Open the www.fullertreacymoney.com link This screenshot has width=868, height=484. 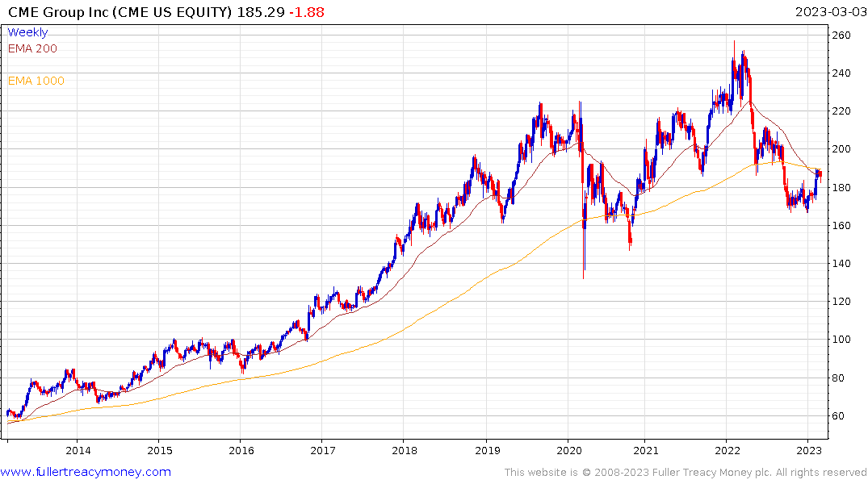click(x=86, y=472)
